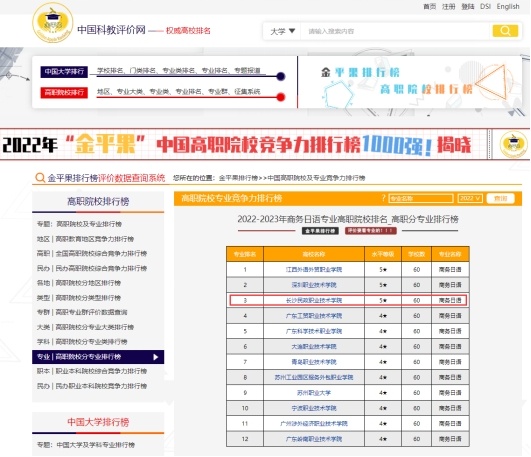Image resolution: width=531 pixels, height=457 pixels.
Task: Click English link in top bar
Action: point(508,6)
